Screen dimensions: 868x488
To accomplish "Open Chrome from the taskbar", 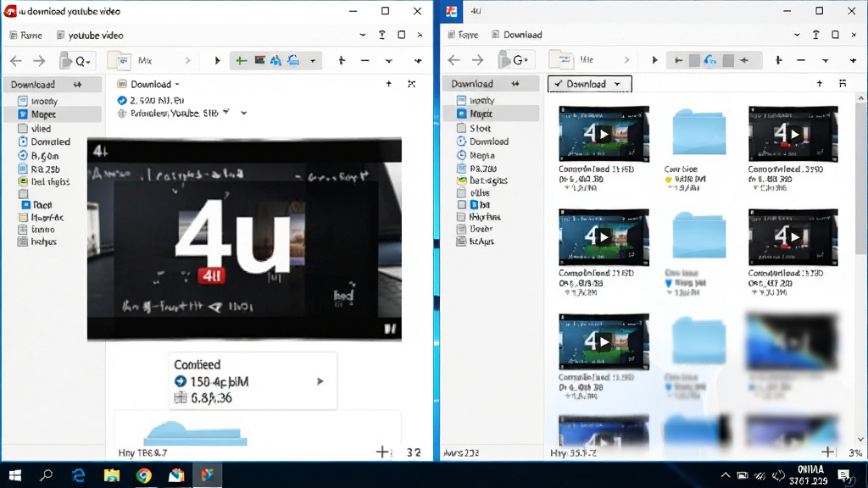I will coord(144,475).
